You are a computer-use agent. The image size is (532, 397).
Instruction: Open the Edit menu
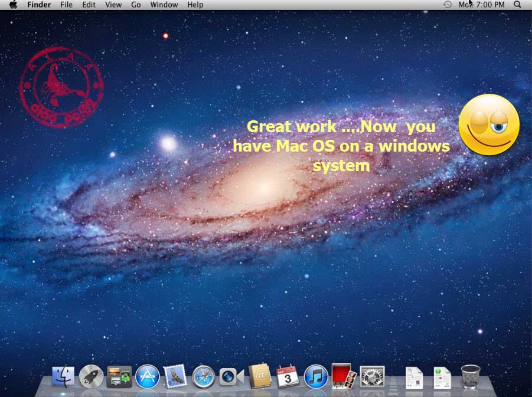click(89, 5)
